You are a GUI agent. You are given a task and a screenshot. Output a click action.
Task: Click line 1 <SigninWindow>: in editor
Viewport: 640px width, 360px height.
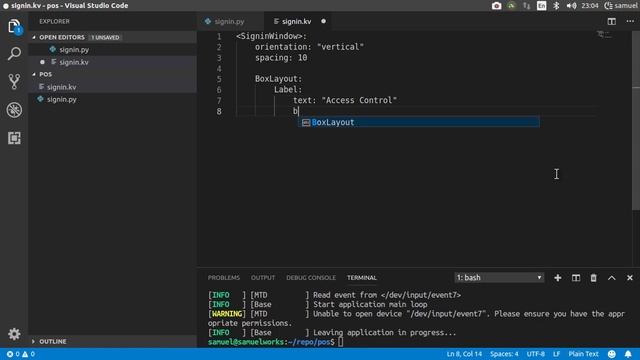coord(271,36)
